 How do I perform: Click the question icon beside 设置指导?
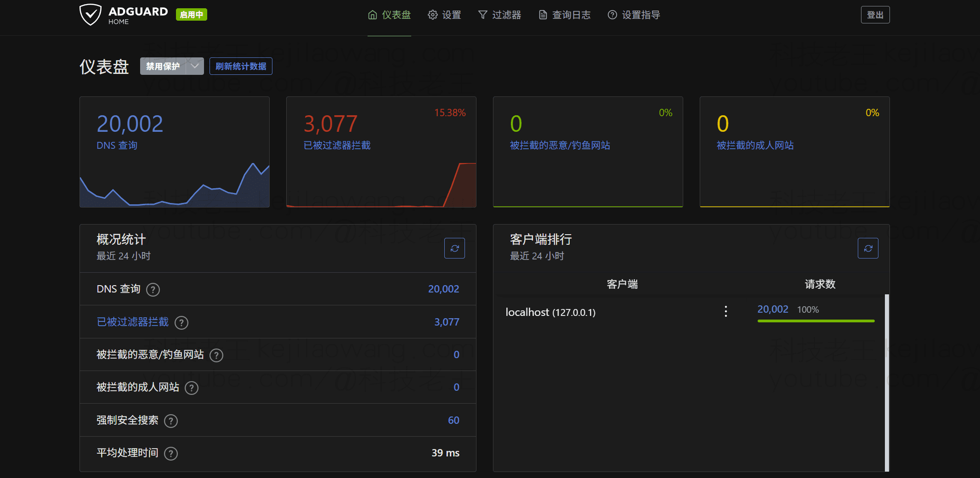tap(612, 15)
